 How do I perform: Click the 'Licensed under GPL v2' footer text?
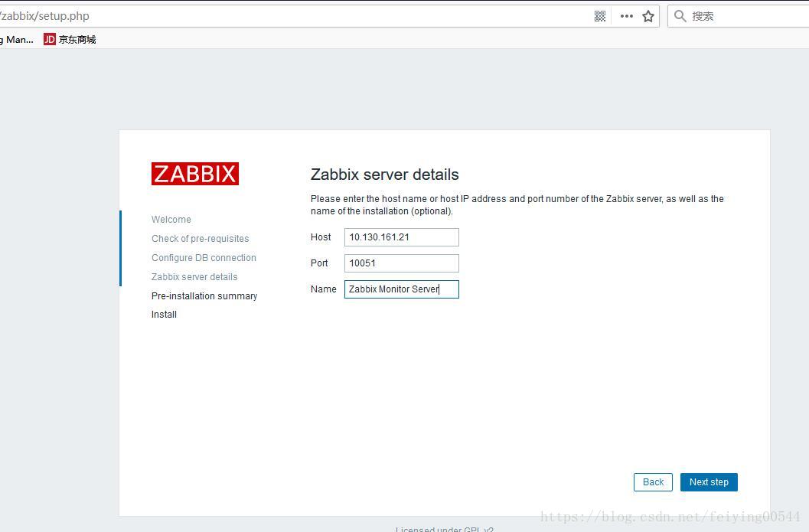point(444,529)
